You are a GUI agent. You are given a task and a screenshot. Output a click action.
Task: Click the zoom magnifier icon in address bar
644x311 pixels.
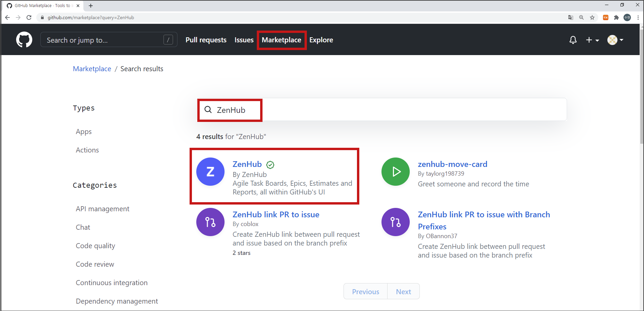click(x=581, y=17)
